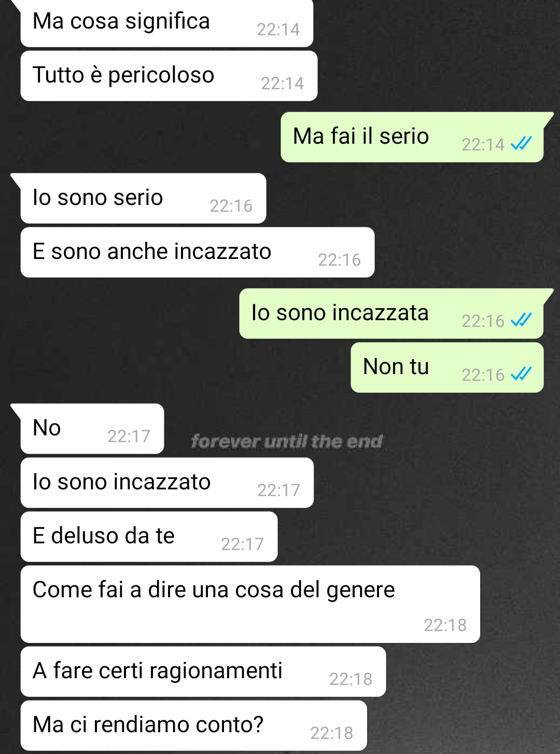Screen dimensions: 560x754
Task: Tap 'Come fai a dire una cosa del genere'
Action: click(250, 604)
